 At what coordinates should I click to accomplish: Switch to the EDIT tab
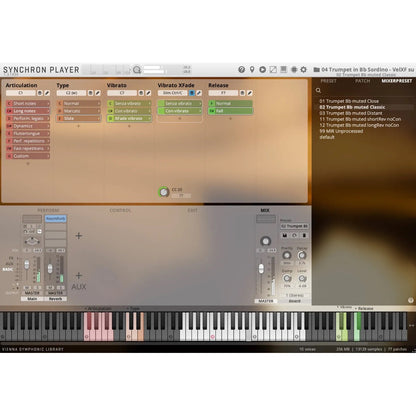point(192,210)
